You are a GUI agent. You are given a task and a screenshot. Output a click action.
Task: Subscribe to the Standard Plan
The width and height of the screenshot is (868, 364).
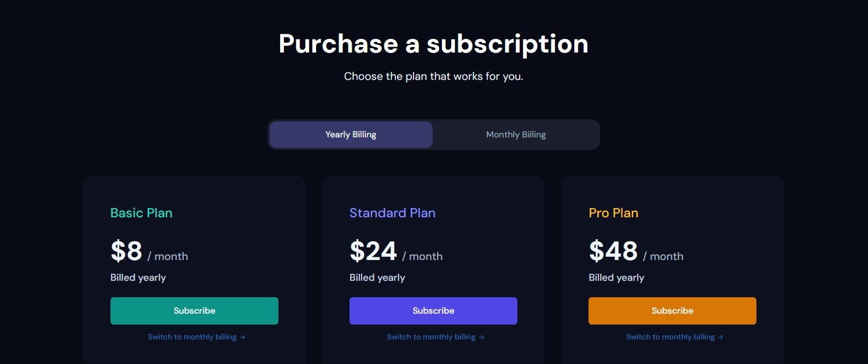433,311
